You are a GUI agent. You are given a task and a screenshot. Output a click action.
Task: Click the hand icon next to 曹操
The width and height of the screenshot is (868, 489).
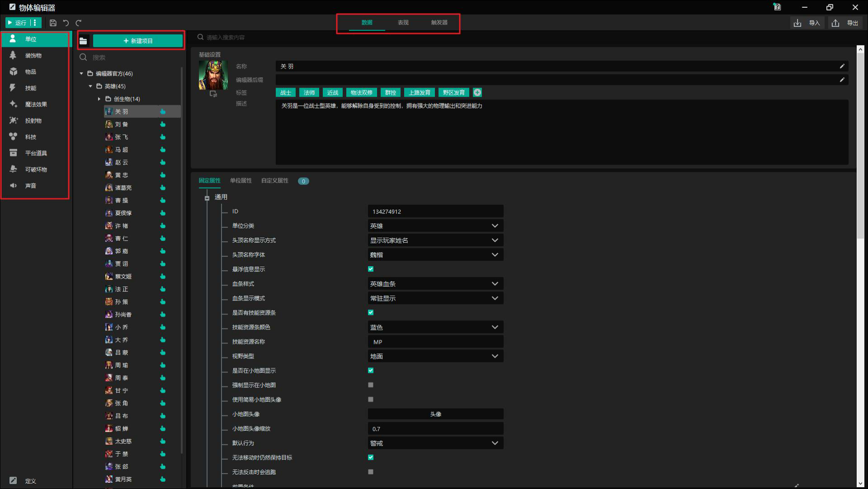163,200
